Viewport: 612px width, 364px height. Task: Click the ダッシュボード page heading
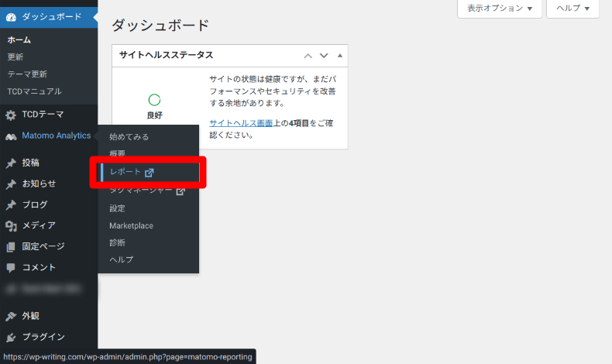pyautogui.click(x=160, y=26)
